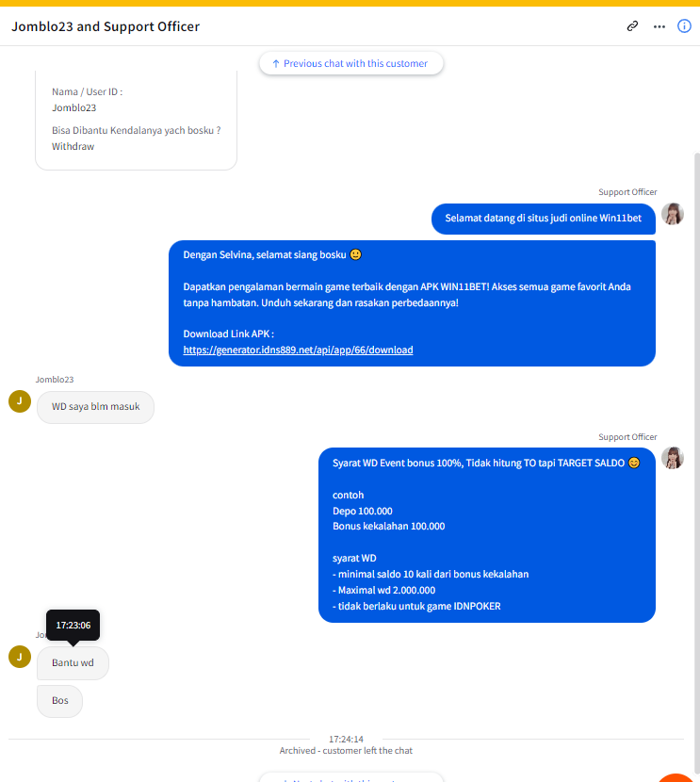
Task: Go to previous chat with this customer
Action: (351, 63)
